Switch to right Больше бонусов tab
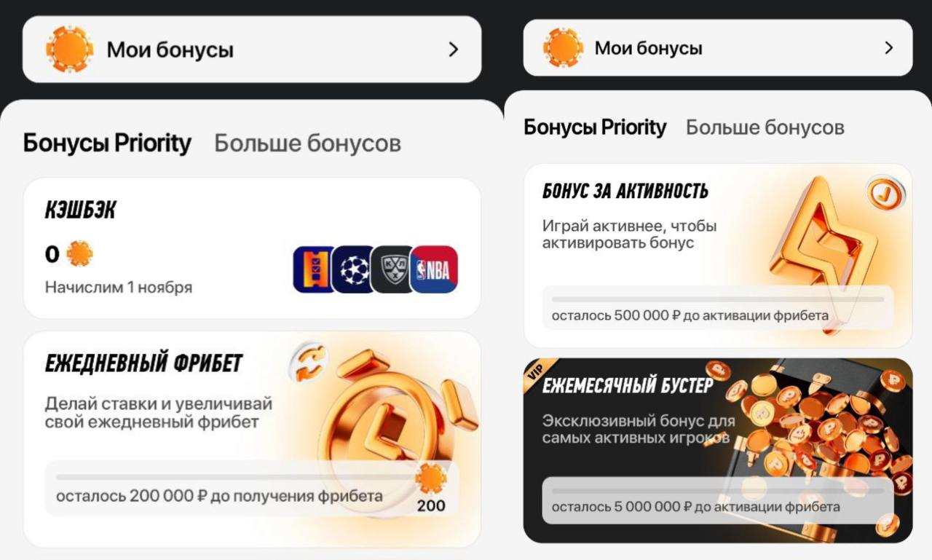The height and width of the screenshot is (560, 932). (x=765, y=127)
